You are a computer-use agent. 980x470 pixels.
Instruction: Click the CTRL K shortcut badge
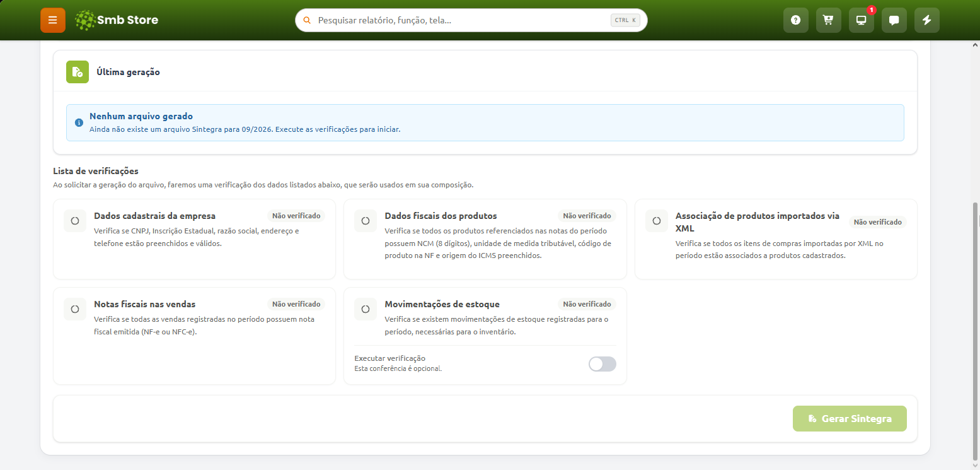pyautogui.click(x=625, y=20)
